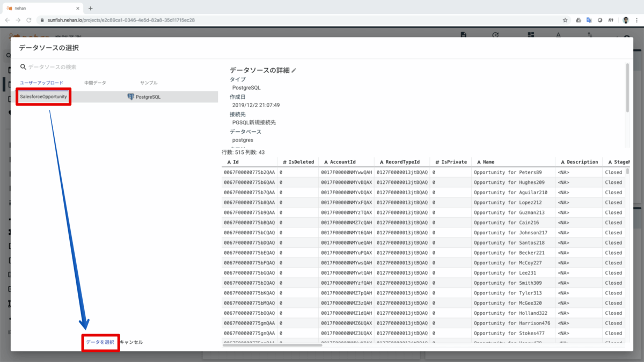Click the '行数: 515 列数: 43' row count text

click(x=243, y=152)
